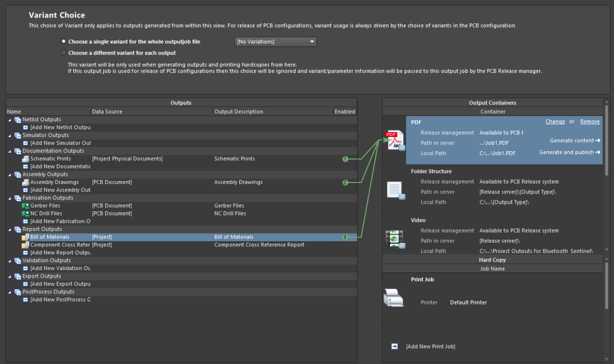
Task: Click the Netlist Outputs group icon
Action: [x=18, y=120]
